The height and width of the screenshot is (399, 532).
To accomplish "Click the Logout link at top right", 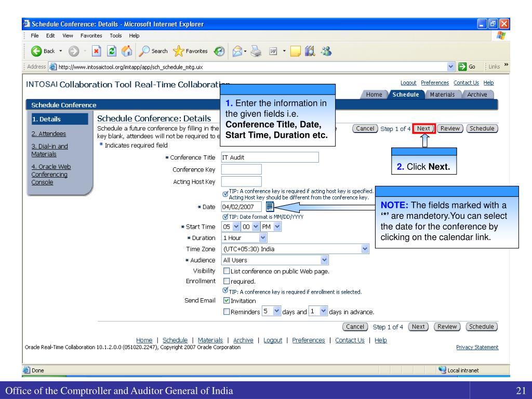I will point(408,83).
